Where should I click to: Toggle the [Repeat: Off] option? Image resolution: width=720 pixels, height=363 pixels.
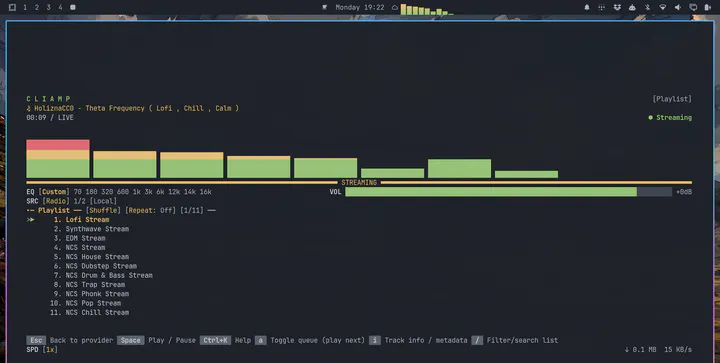coord(152,211)
